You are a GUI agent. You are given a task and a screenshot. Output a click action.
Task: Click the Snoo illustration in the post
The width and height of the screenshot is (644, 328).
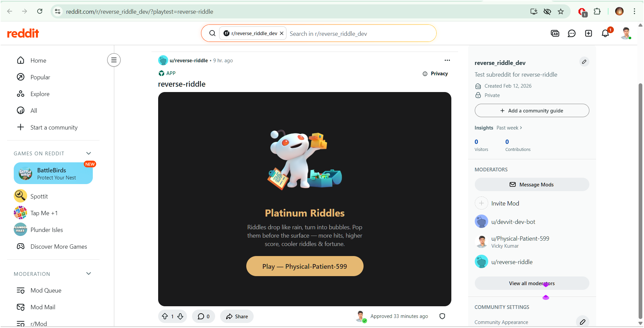pos(305,160)
